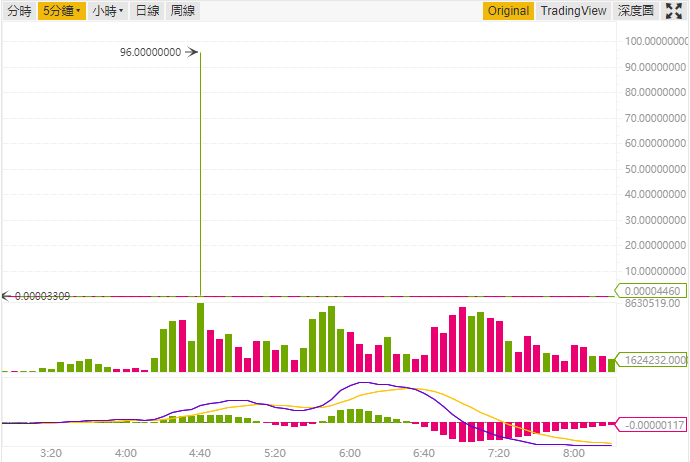Select the 日線 daily chart
Screen dimensions: 690x462
(x=147, y=11)
